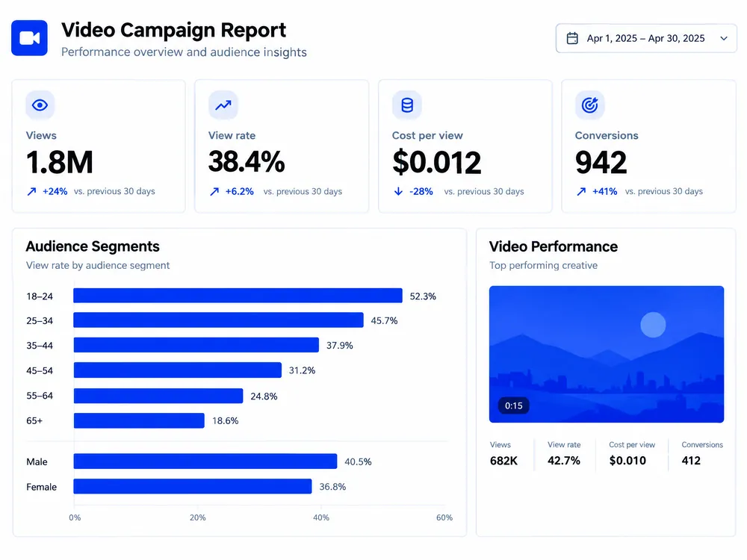The height and width of the screenshot is (560, 747).
Task: Click the 24.8% bar value label
Action: [264, 396]
